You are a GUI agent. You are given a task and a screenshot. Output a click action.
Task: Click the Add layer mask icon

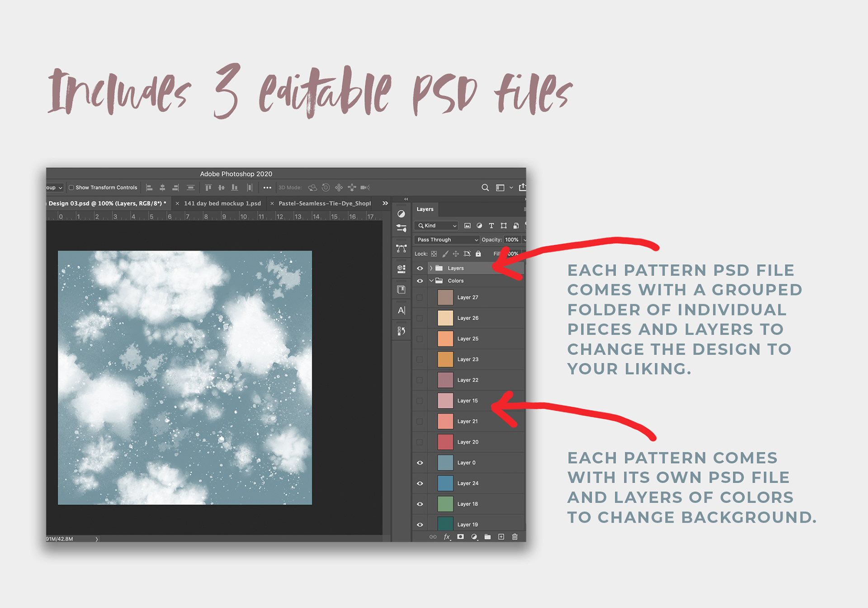click(460, 537)
